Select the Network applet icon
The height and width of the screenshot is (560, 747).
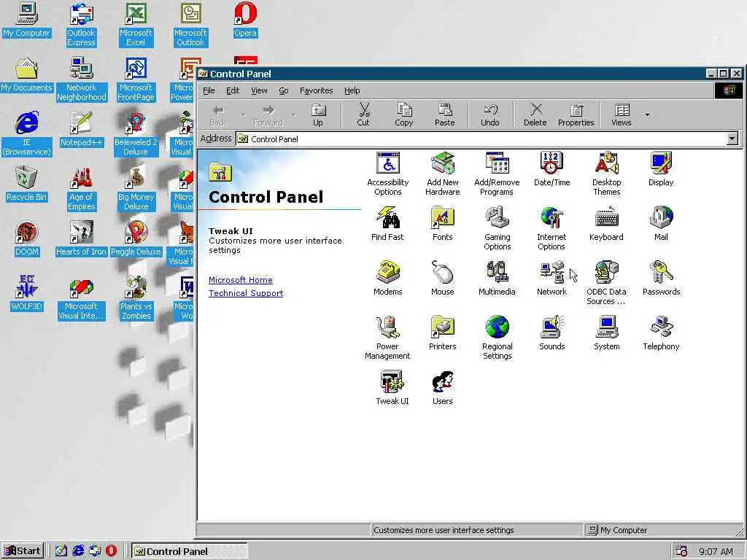551,279
